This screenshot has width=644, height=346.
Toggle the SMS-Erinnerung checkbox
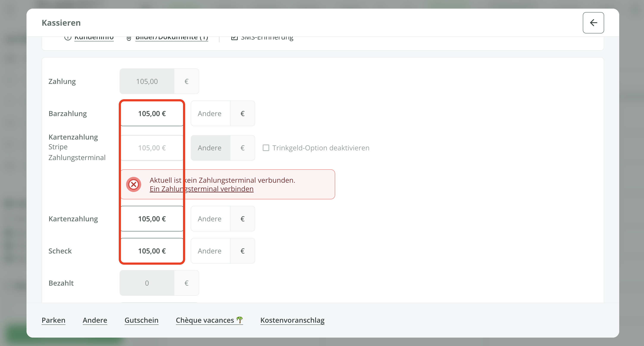coord(234,38)
